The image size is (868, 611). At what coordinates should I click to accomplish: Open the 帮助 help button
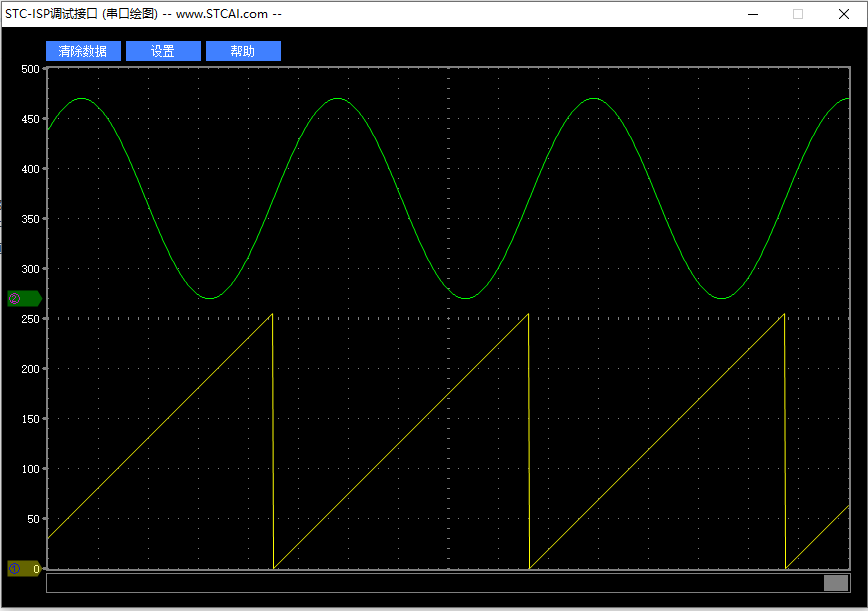point(243,51)
